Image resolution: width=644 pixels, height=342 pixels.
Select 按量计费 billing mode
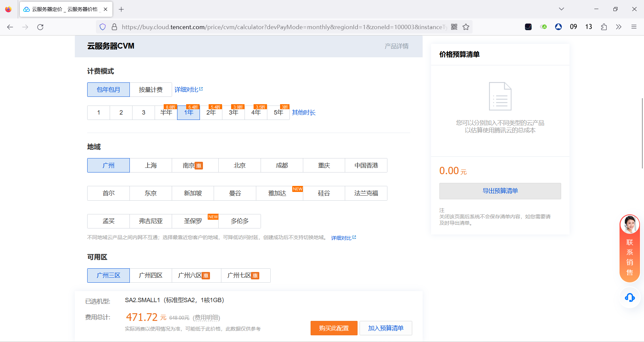coord(151,89)
